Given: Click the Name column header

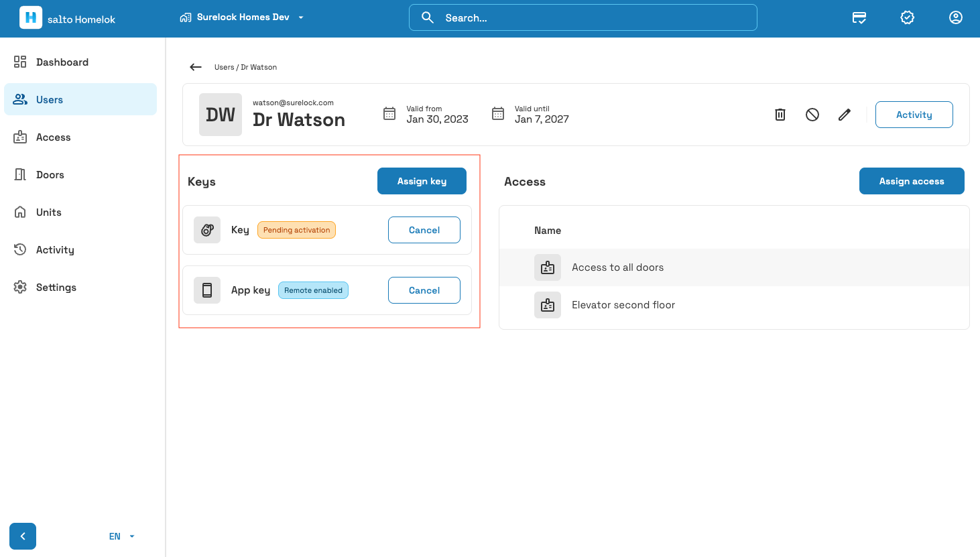Looking at the screenshot, I should 548,231.
